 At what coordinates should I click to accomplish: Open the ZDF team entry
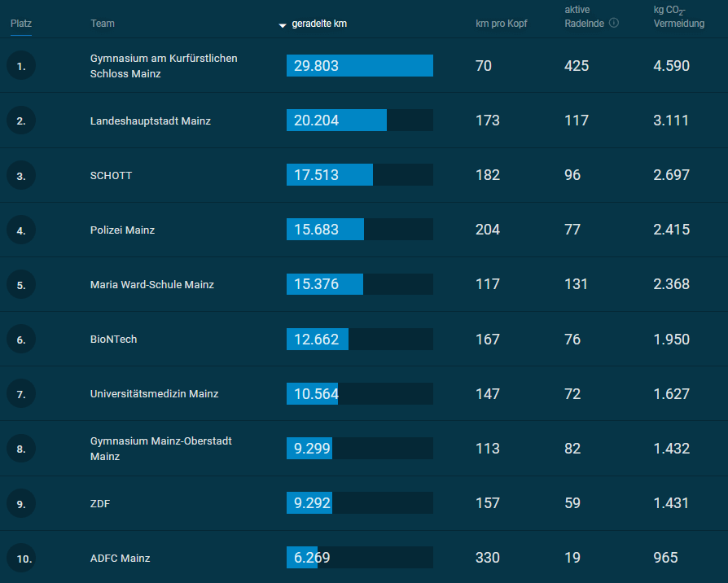click(x=100, y=504)
